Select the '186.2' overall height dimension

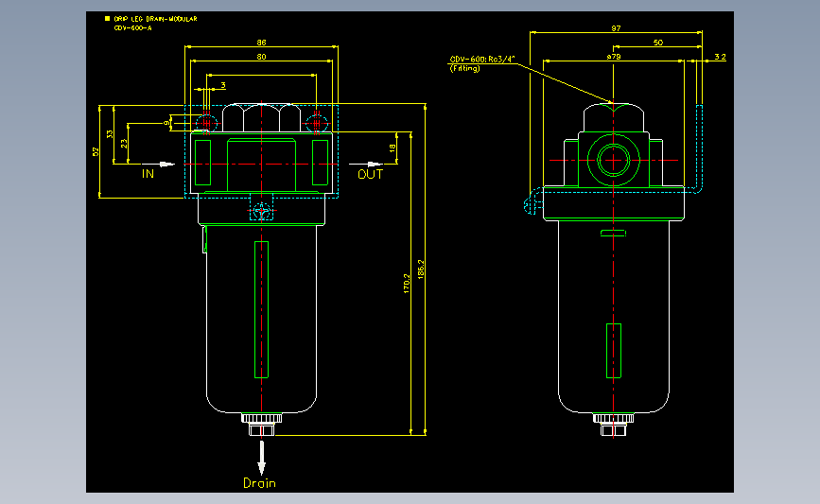tap(421, 269)
